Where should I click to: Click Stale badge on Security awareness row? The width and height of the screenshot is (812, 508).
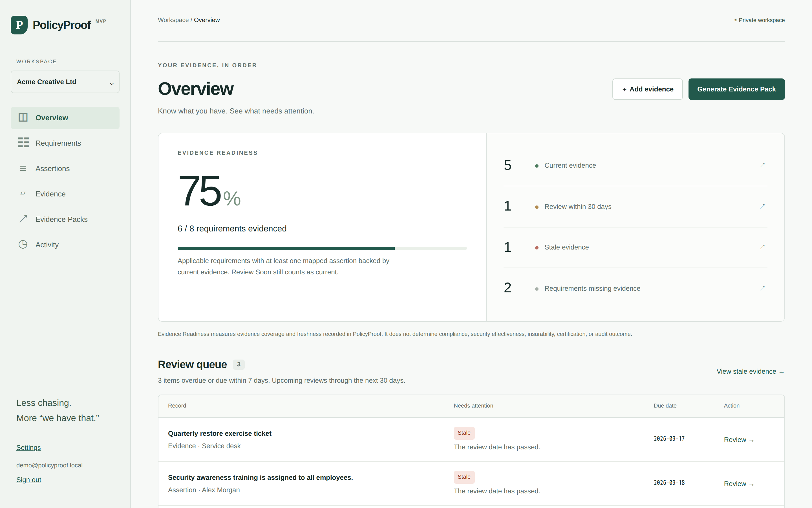coord(464,477)
